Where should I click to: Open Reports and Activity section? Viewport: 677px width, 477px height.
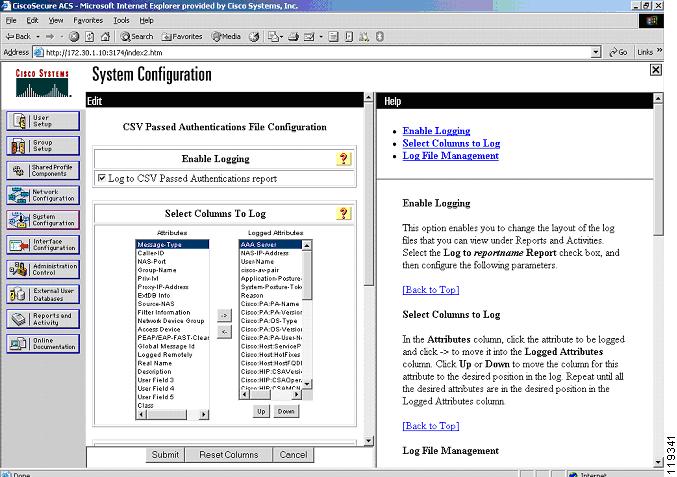coord(43,319)
